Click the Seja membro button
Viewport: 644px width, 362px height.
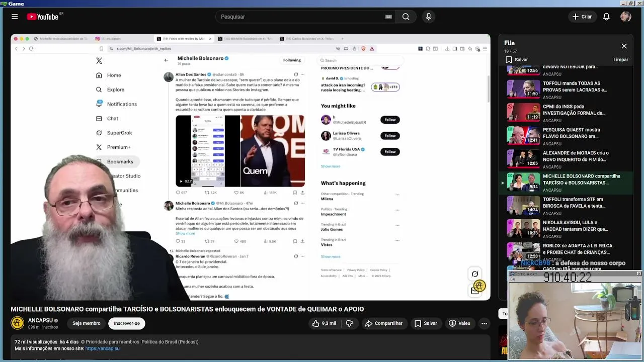point(86,323)
